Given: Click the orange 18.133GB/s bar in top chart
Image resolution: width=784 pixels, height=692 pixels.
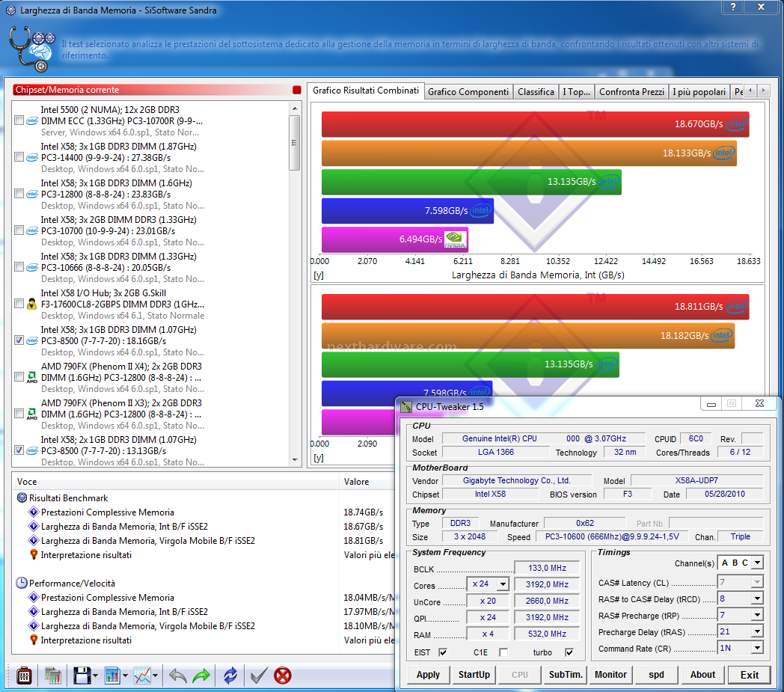Looking at the screenshot, I should point(529,153).
